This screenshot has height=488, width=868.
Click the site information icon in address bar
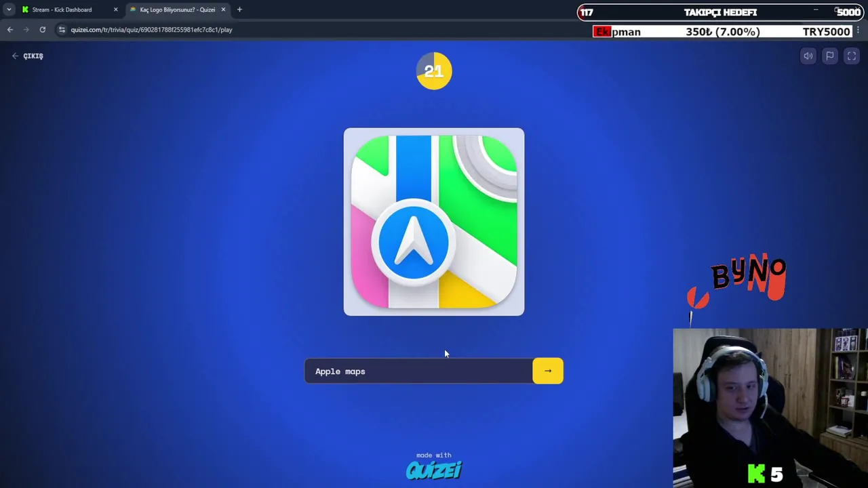(x=62, y=29)
